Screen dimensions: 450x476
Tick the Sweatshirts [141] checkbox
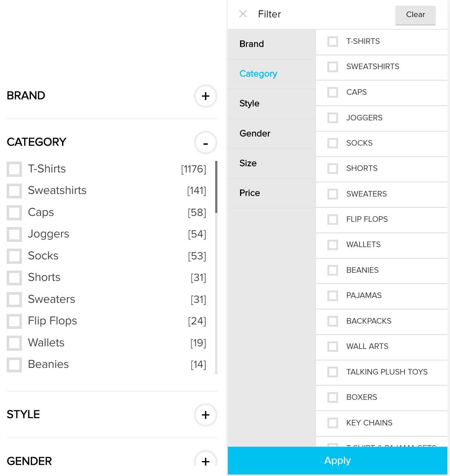coord(14,191)
